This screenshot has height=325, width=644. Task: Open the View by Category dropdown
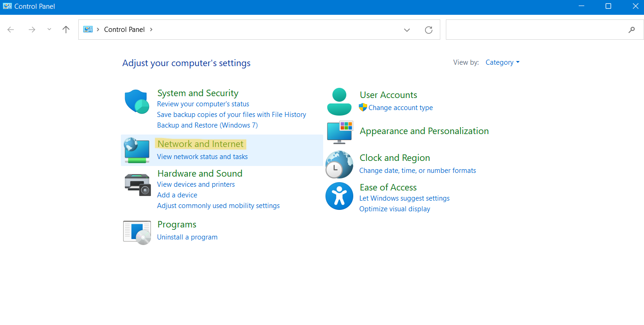click(502, 62)
